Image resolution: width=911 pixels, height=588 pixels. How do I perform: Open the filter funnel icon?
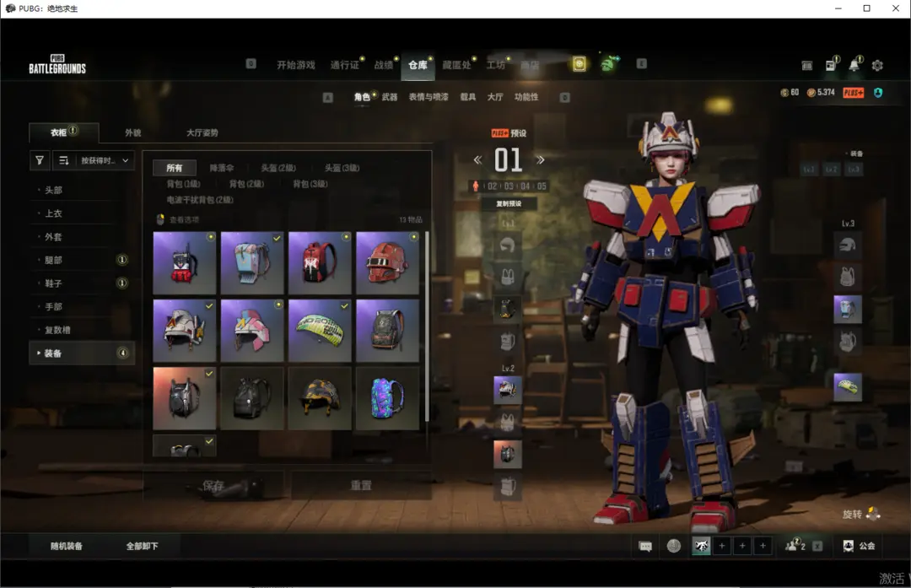40,160
